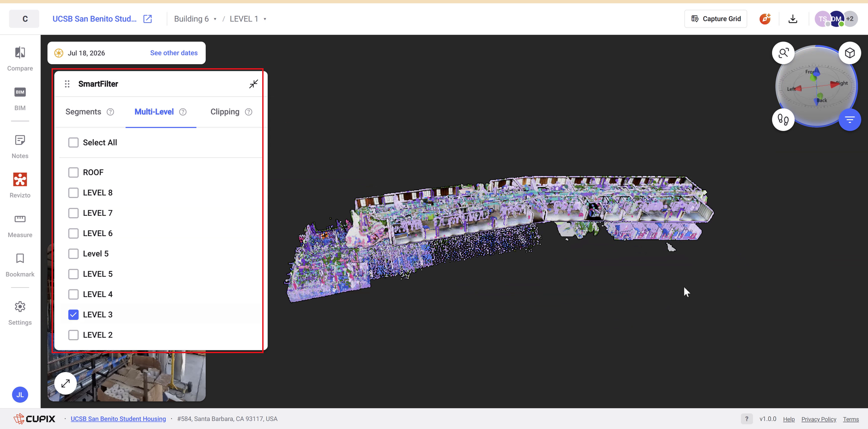Uncheck the LEVEL 3 checkbox
Screen dimensions: 868x429
(73, 315)
